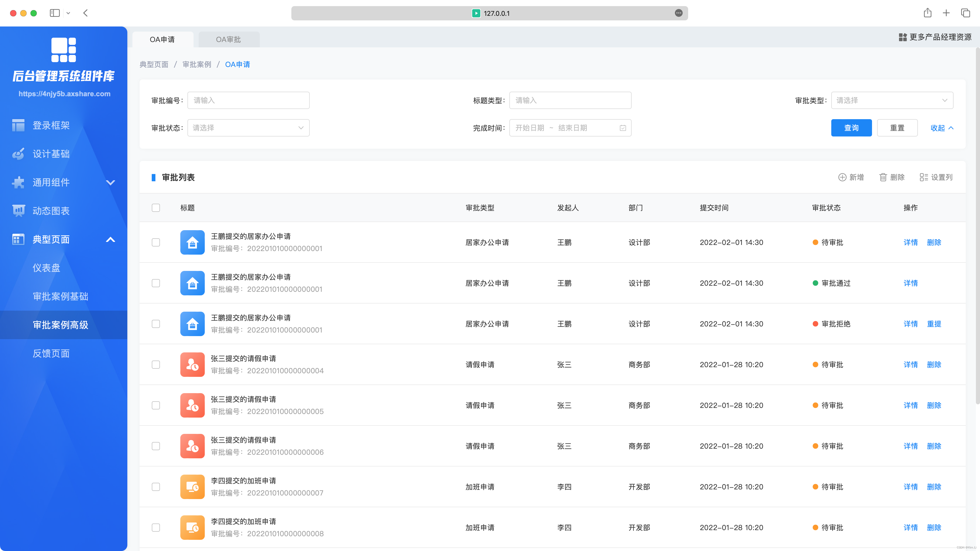Click the 动态图表 charts icon
Image resolution: width=980 pixels, height=551 pixels.
(18, 210)
